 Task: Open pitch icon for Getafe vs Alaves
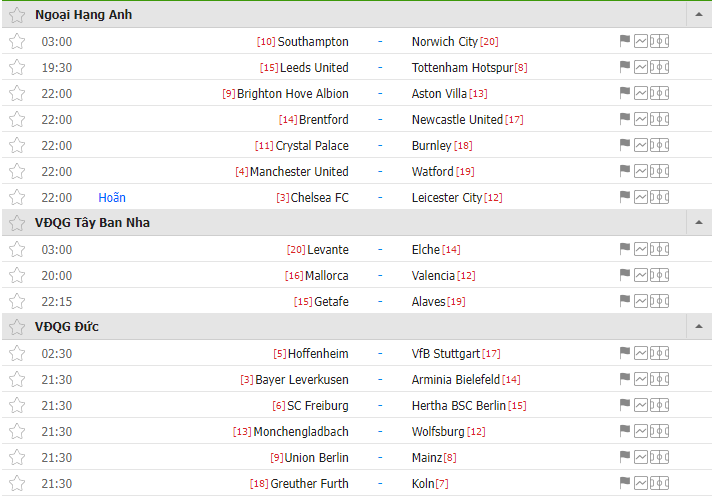coord(659,301)
